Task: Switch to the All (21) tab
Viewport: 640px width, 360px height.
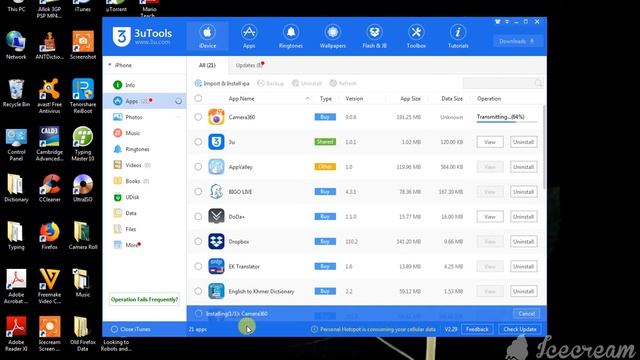Action: [207, 65]
